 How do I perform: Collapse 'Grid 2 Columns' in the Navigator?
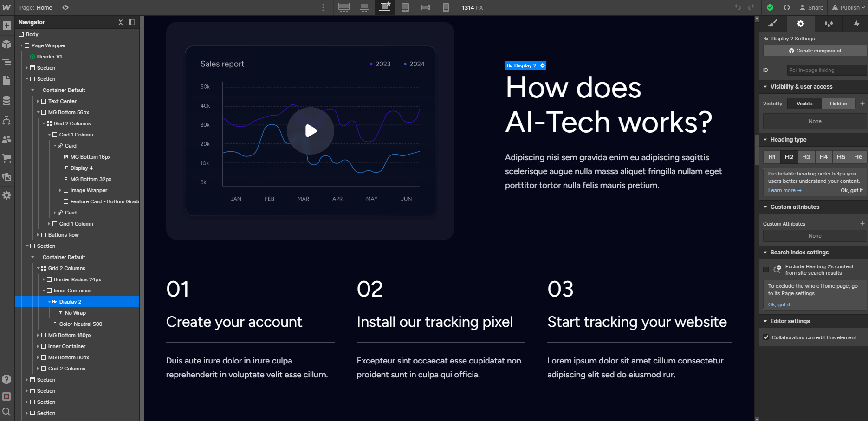(44, 123)
